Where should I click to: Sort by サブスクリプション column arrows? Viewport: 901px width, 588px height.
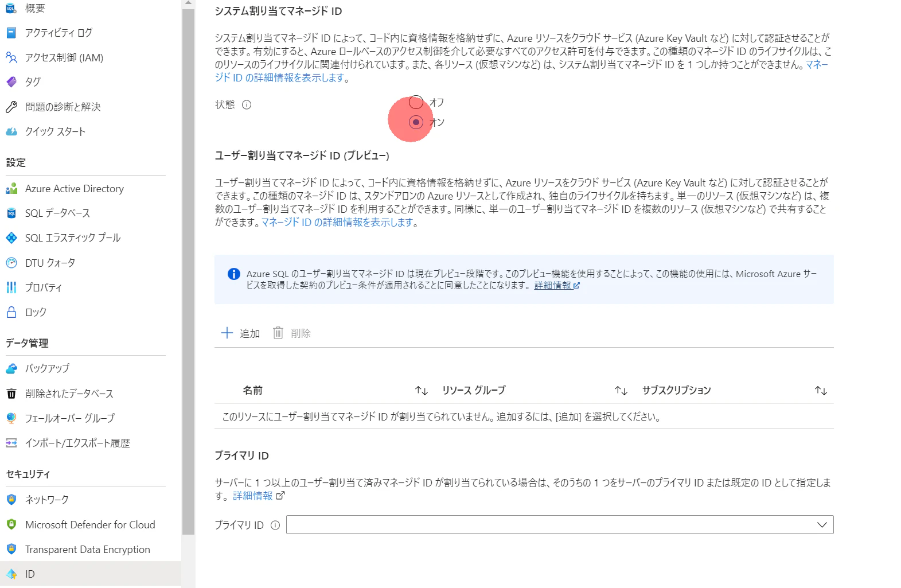[821, 391]
